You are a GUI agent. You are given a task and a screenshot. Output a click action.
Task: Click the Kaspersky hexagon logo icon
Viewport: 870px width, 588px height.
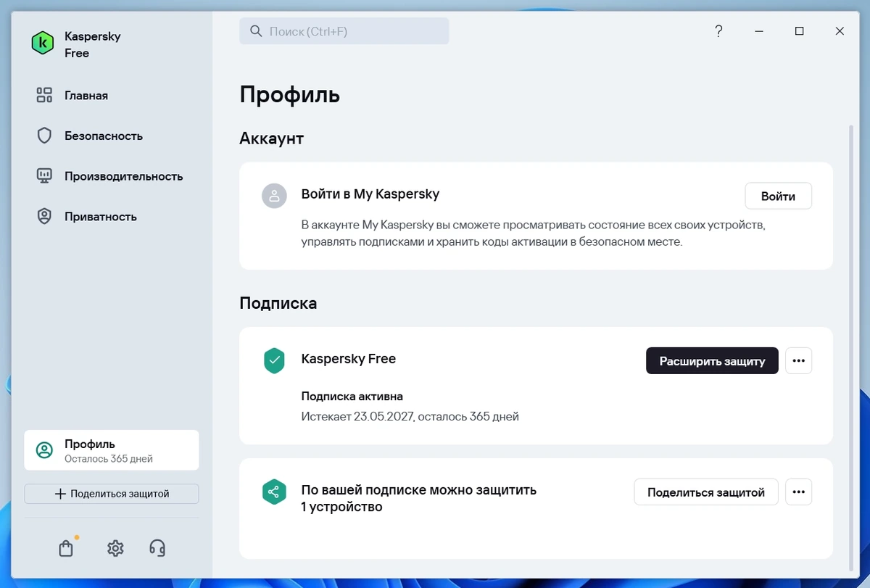(x=43, y=44)
